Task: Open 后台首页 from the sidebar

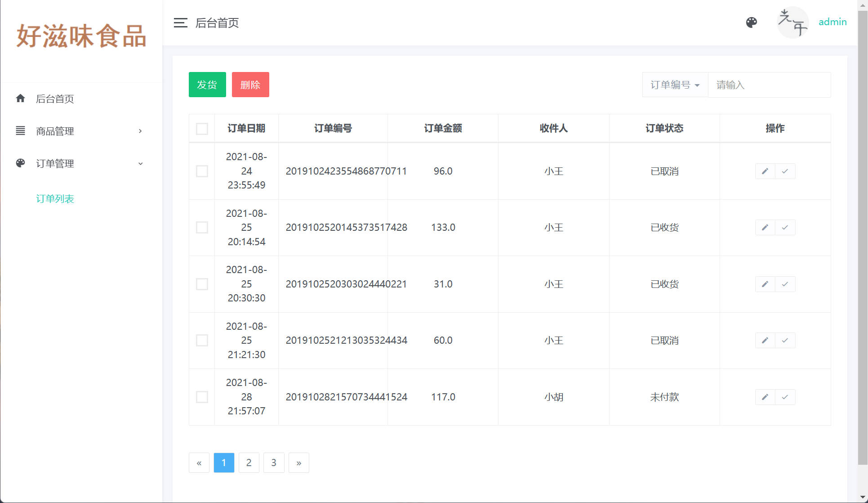Action: pyautogui.click(x=55, y=99)
